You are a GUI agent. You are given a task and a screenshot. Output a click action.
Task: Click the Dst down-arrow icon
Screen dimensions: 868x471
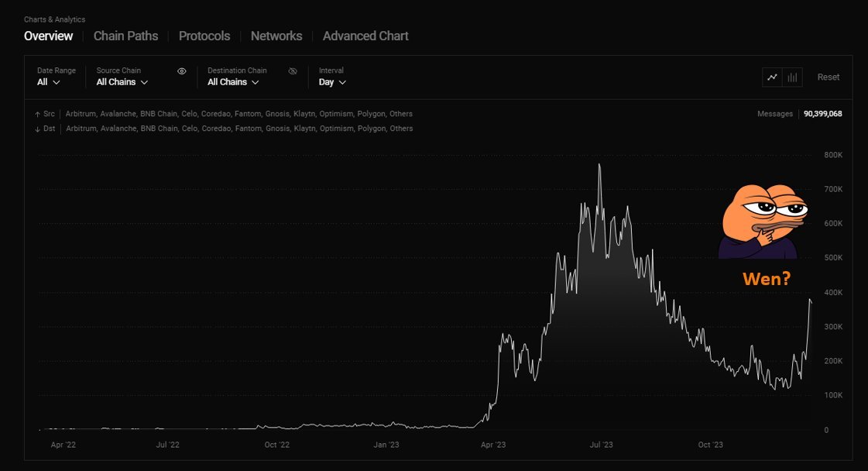click(x=38, y=129)
